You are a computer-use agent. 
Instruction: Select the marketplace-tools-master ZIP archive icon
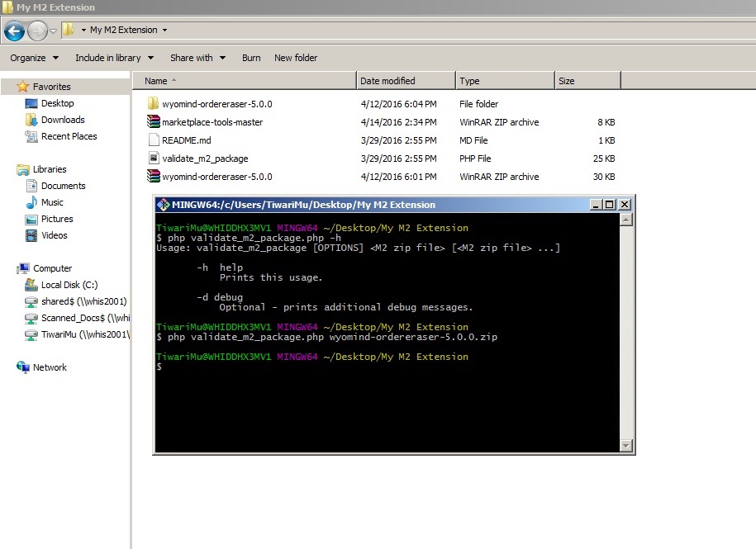[153, 122]
